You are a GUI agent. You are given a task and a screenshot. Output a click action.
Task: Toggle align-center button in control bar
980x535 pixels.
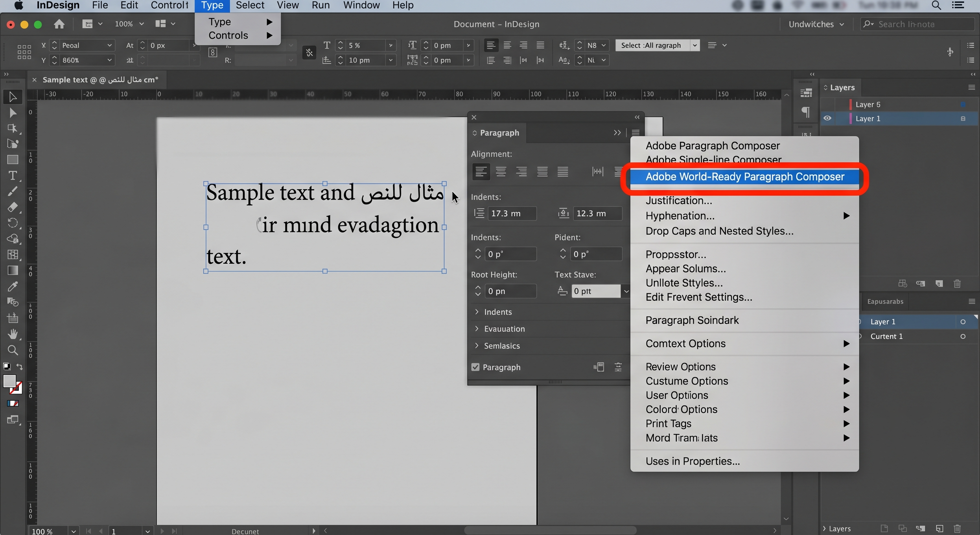click(x=507, y=45)
